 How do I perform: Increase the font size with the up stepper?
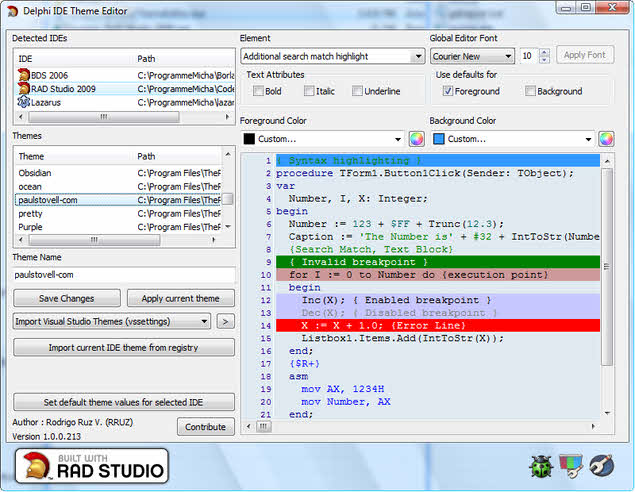pos(545,52)
